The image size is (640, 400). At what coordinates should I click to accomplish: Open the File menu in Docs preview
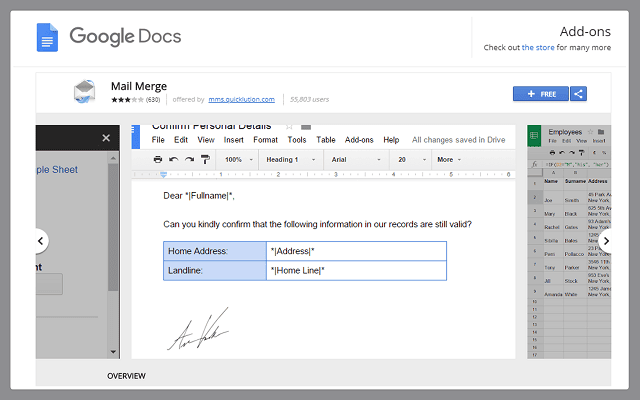158,140
